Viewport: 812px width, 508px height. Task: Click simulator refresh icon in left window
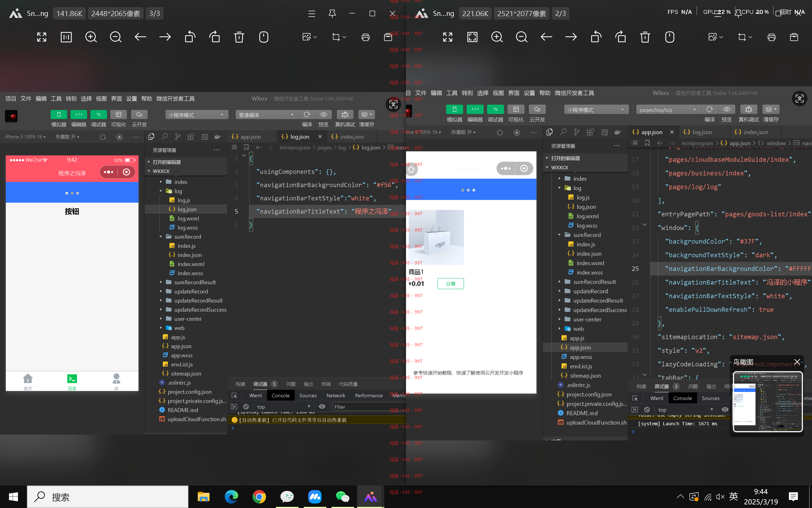tap(103, 137)
